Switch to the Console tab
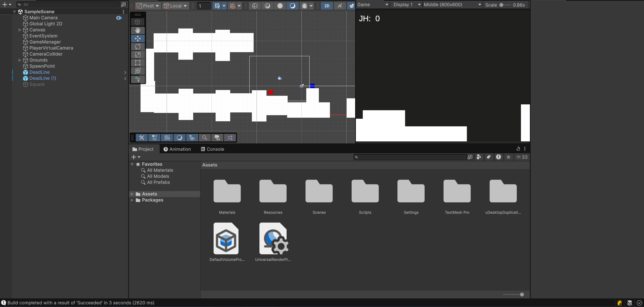The width and height of the screenshot is (644, 307). (x=212, y=149)
